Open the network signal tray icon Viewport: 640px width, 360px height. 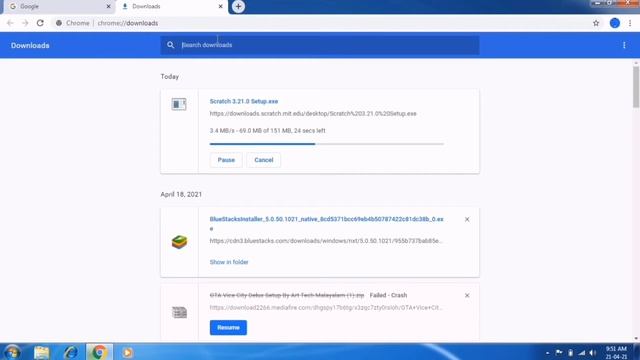point(582,353)
